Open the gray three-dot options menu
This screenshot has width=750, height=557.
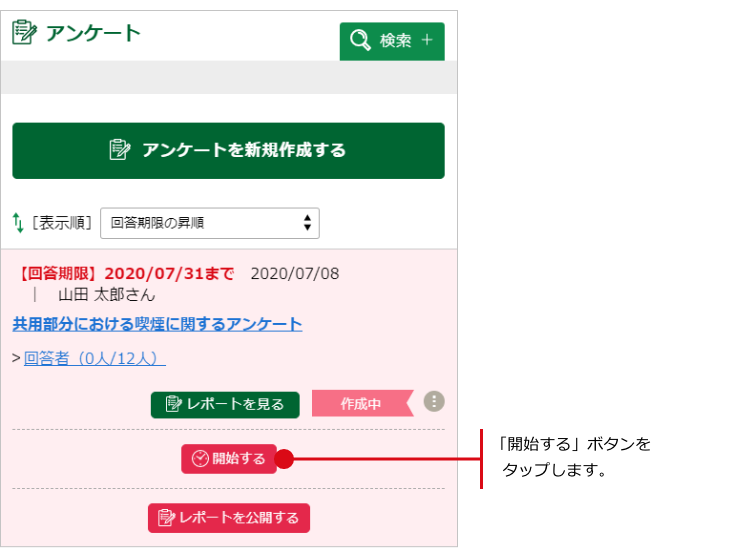tap(433, 402)
